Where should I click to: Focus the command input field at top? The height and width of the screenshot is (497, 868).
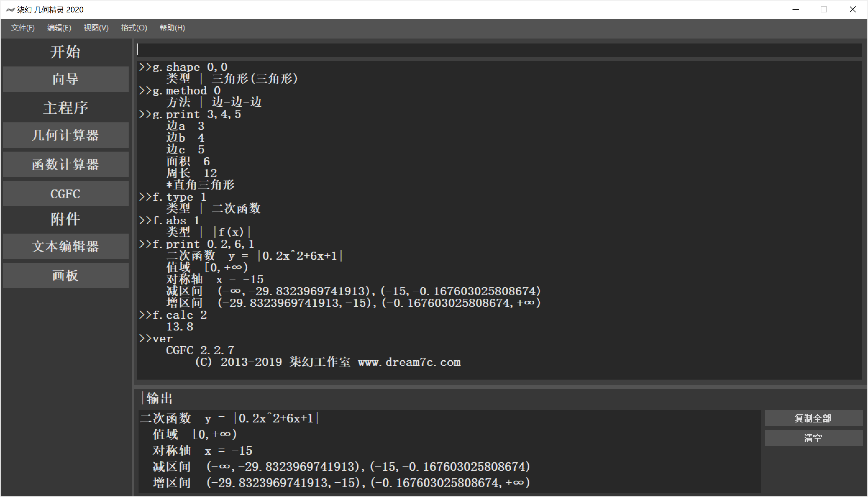coord(499,50)
